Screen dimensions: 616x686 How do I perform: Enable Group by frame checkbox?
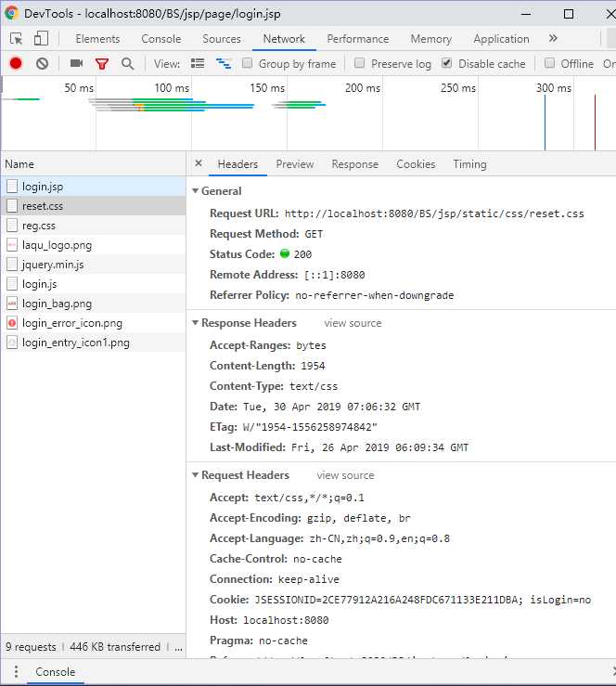pos(247,63)
